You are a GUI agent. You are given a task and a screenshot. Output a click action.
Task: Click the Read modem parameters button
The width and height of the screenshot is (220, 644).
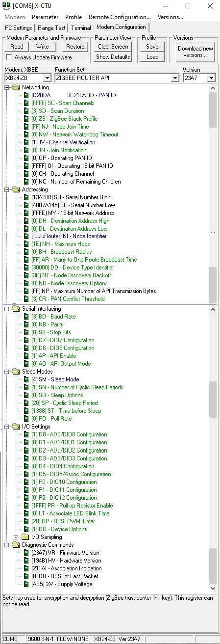(x=17, y=47)
